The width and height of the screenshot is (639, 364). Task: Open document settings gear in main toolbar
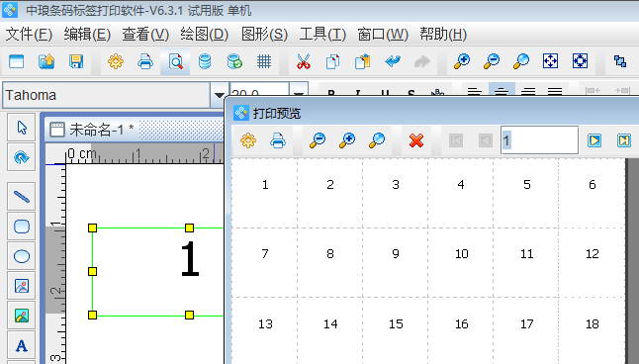tap(116, 61)
